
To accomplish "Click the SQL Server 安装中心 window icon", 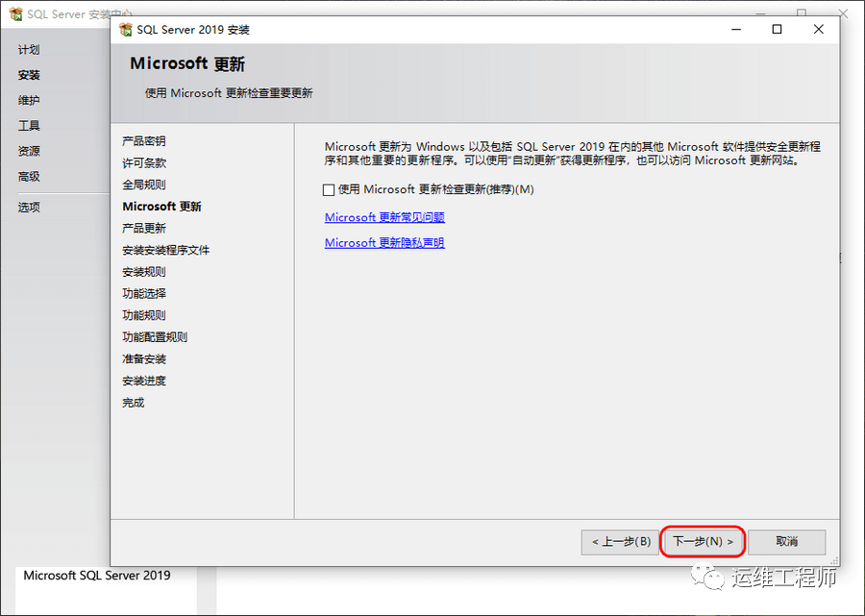I will (x=16, y=13).
